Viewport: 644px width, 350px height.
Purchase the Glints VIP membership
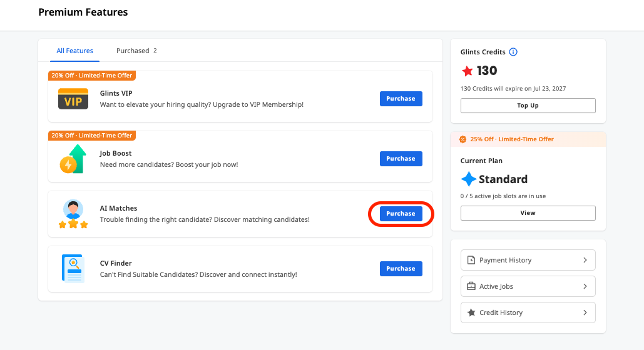tap(401, 99)
